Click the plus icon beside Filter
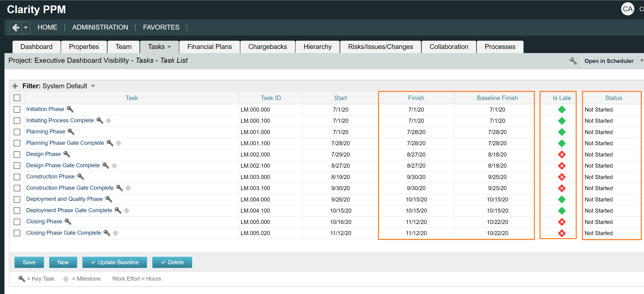This screenshot has width=644, height=294. click(x=15, y=86)
